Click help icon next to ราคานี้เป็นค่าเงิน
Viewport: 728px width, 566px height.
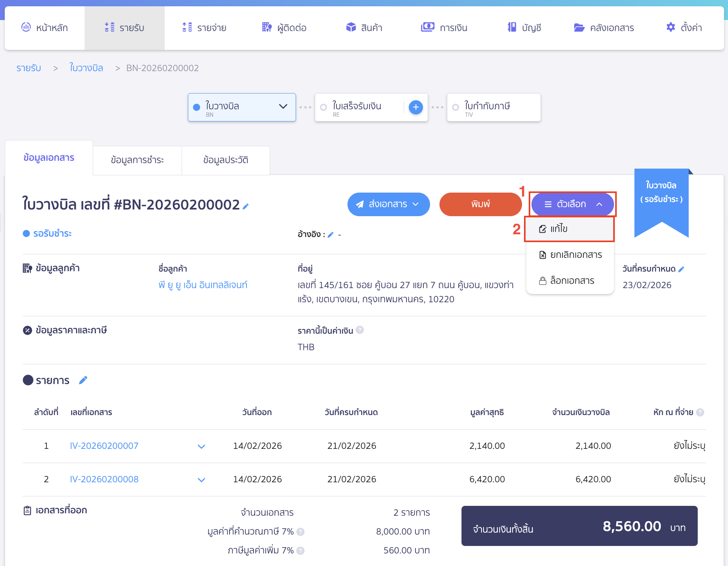tap(360, 330)
